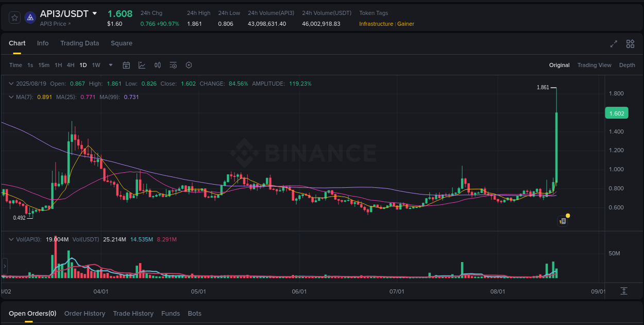The height and width of the screenshot is (325, 644).
Task: Select the 1W timeframe
Action: tap(96, 65)
